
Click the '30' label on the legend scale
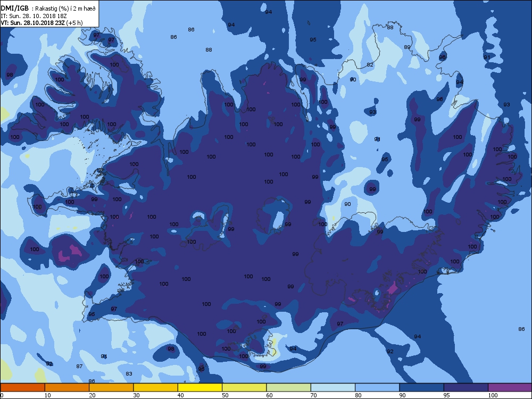coord(136,395)
